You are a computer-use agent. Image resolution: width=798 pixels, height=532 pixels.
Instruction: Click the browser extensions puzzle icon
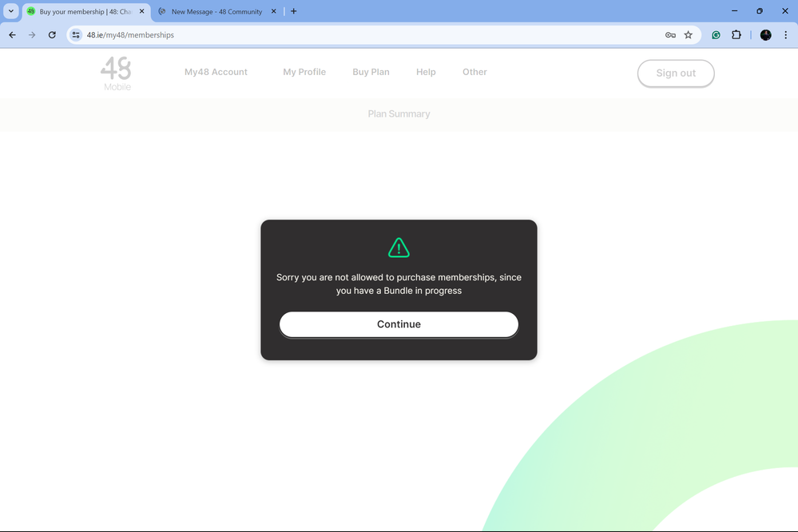coord(736,35)
